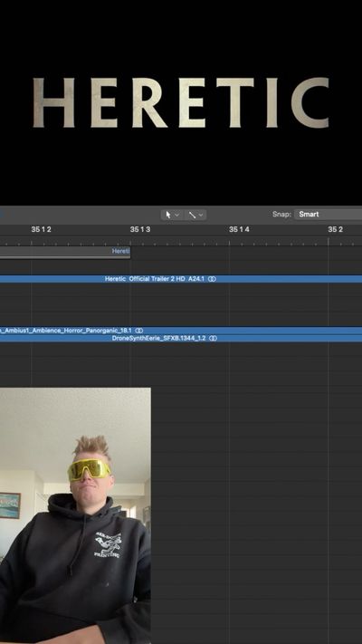Click ruler position 35 2
Viewport: 362px width, 644px height.
(x=335, y=229)
